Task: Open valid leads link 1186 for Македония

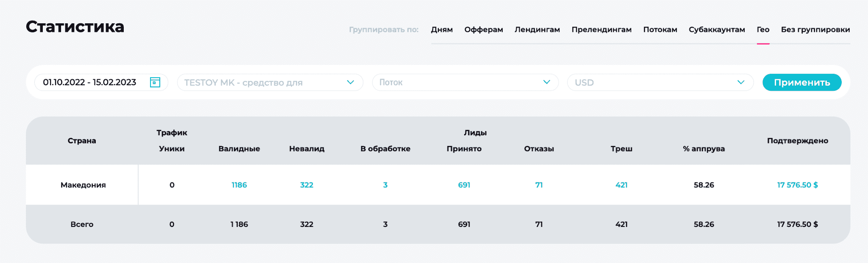Action: [239, 185]
